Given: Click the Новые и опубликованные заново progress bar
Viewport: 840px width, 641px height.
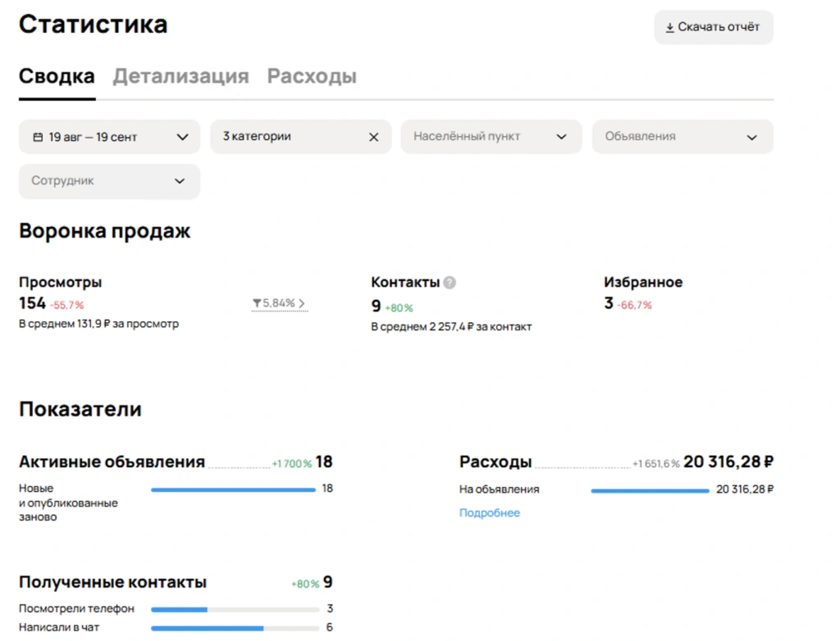Looking at the screenshot, I should point(233,489).
